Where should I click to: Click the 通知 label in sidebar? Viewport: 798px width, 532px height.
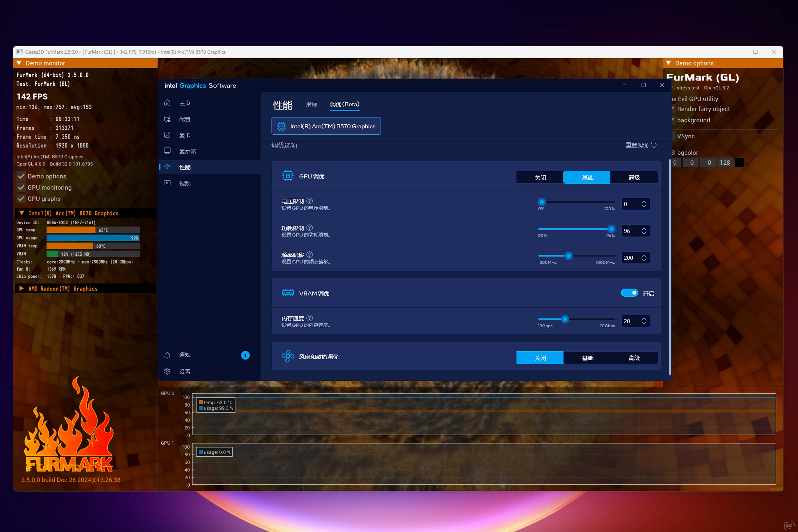click(184, 355)
